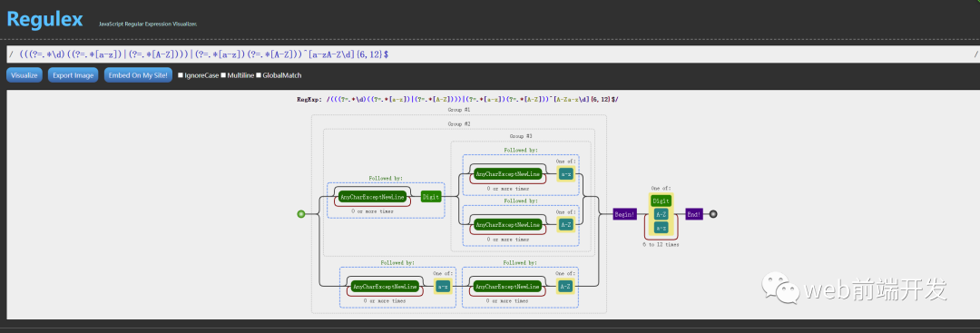This screenshot has width=980, height=333.
Task: Toggle the Multiline checkbox
Action: click(x=224, y=75)
